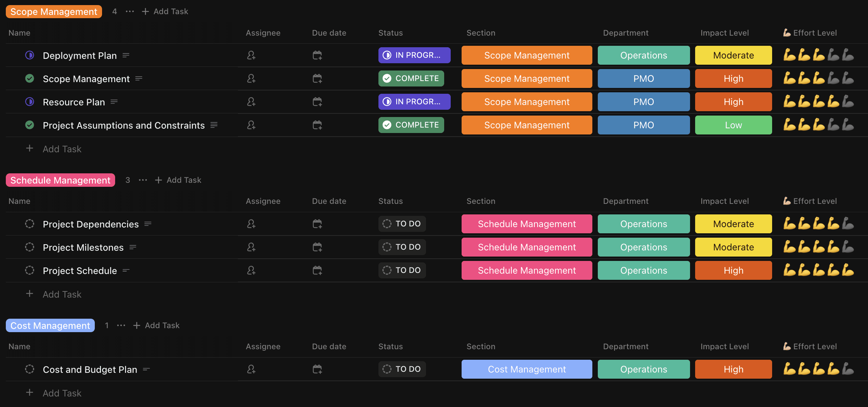Set assignee for Project Milestones task
Screen dimensions: 868x407
[251, 247]
